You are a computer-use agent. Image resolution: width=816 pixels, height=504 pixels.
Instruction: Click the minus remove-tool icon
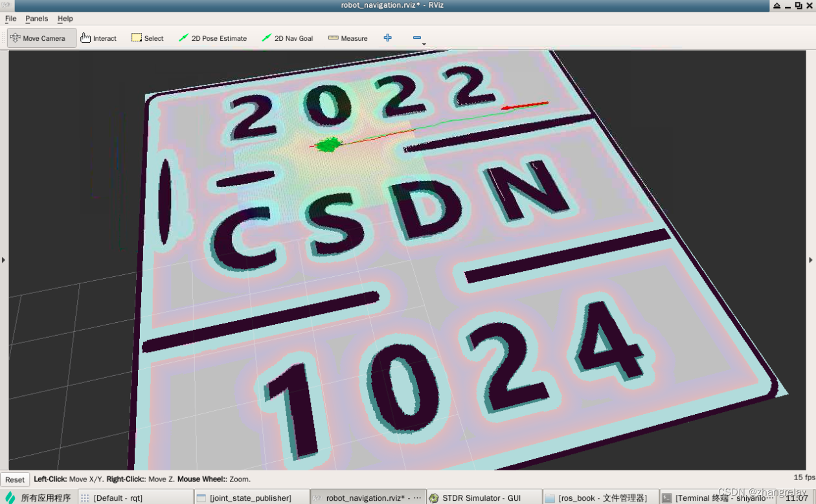417,38
